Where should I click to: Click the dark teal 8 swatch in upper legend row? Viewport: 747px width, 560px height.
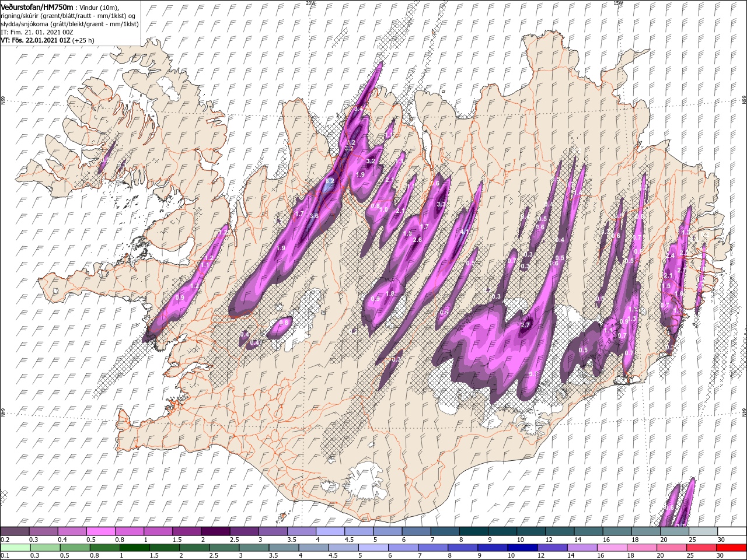coord(474,531)
